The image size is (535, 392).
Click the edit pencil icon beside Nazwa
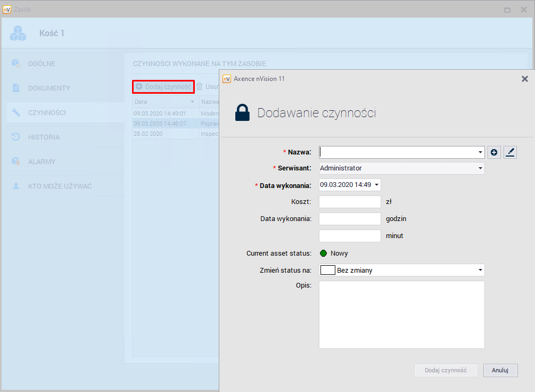tap(510, 152)
